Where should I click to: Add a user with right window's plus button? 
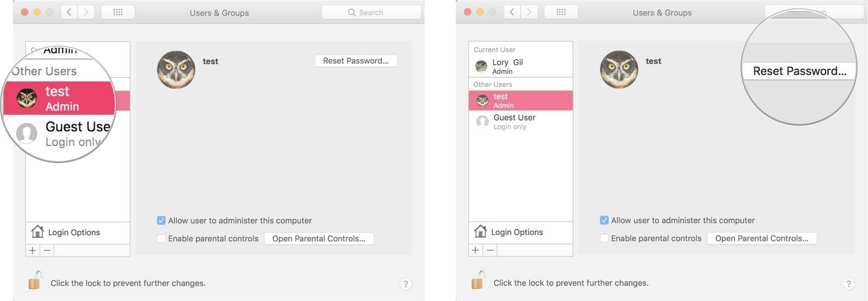tap(476, 250)
